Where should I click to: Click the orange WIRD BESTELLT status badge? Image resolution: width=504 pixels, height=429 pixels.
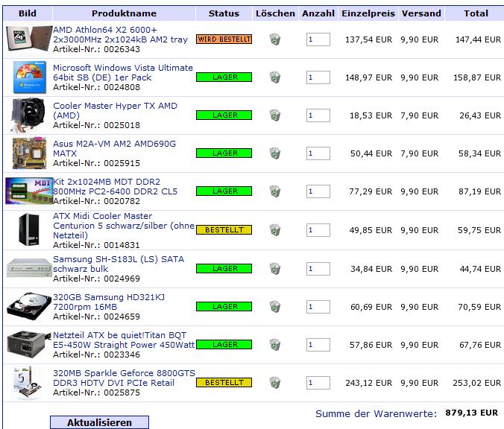pyautogui.click(x=224, y=39)
